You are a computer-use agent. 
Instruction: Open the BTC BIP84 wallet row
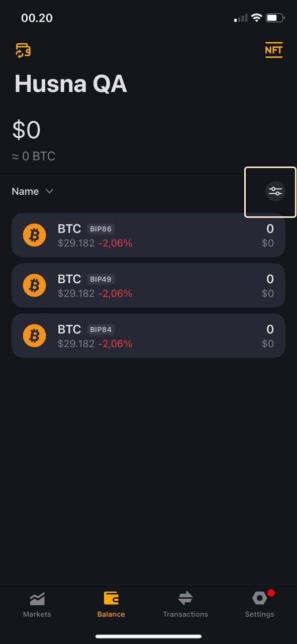(148, 336)
